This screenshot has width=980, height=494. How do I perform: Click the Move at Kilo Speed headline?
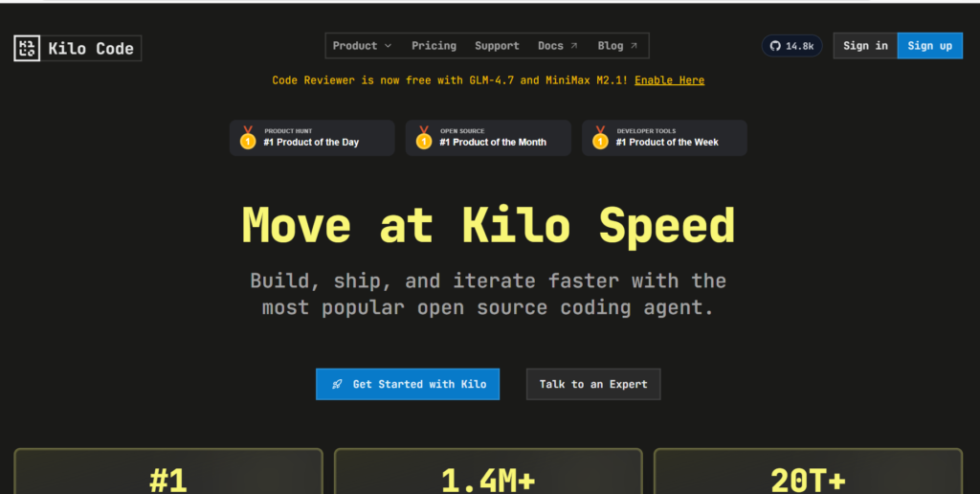[x=488, y=226]
